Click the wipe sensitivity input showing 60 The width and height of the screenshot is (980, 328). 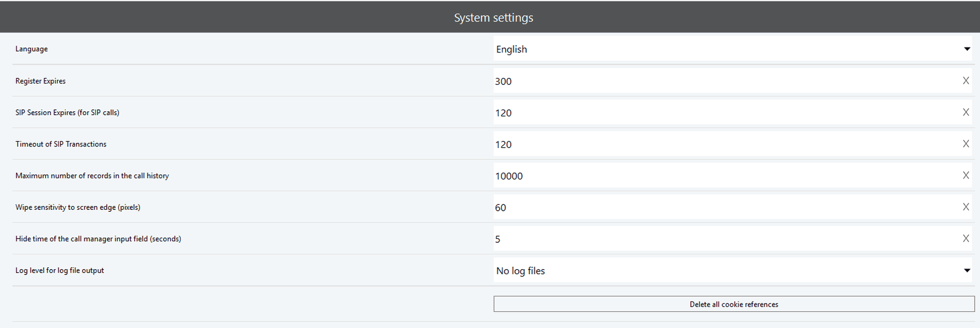point(725,207)
